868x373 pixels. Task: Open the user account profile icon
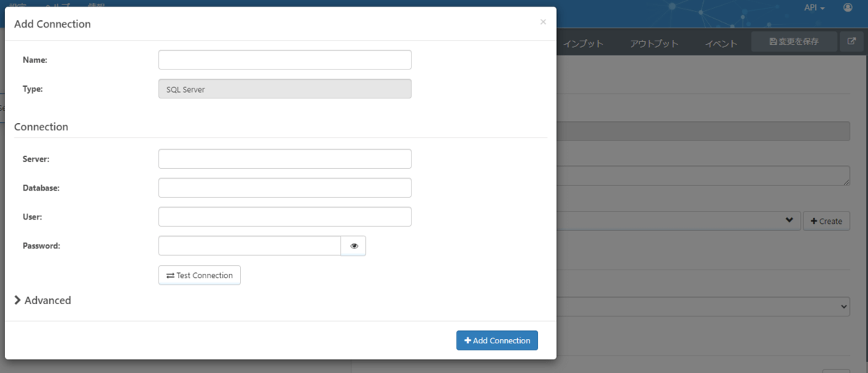tap(847, 7)
